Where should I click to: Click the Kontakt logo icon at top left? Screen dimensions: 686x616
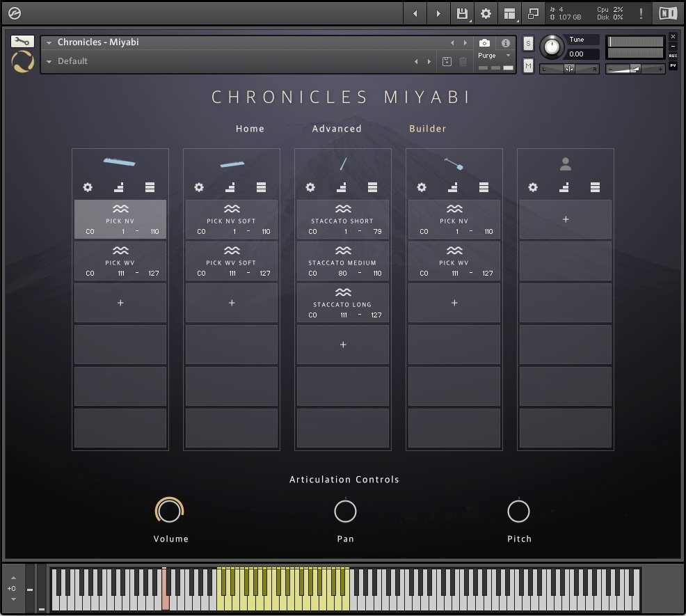tap(15, 13)
